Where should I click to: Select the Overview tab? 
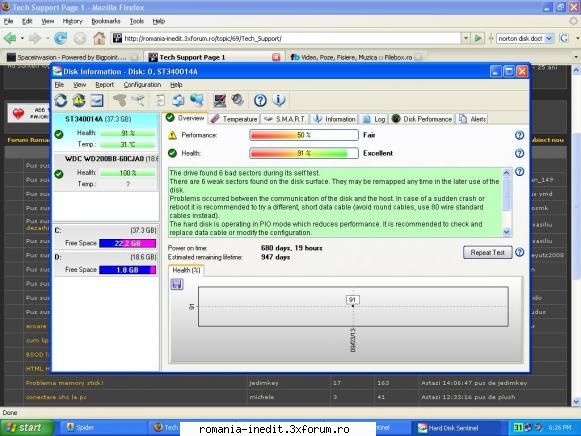pos(185,118)
